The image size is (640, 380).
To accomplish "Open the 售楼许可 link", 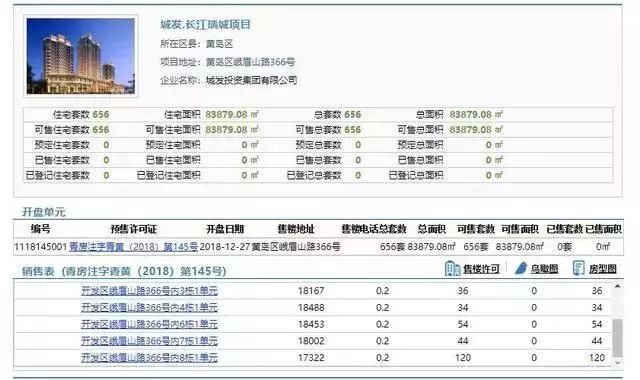I will pos(481,269).
